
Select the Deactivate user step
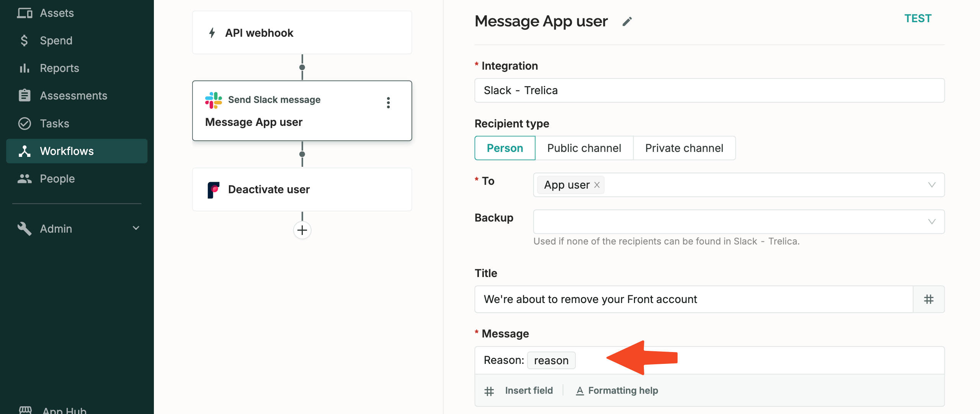(302, 189)
